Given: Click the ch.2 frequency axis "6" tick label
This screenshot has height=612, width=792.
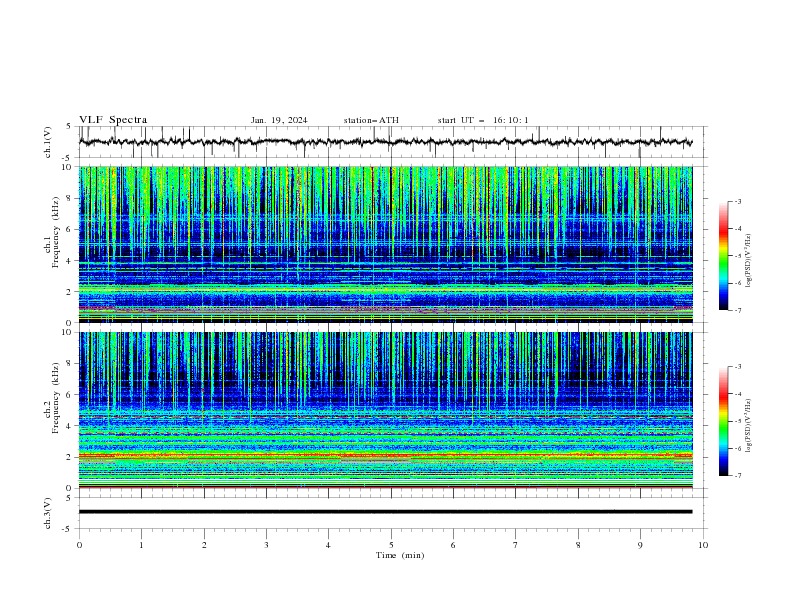Looking at the screenshot, I should (x=69, y=395).
